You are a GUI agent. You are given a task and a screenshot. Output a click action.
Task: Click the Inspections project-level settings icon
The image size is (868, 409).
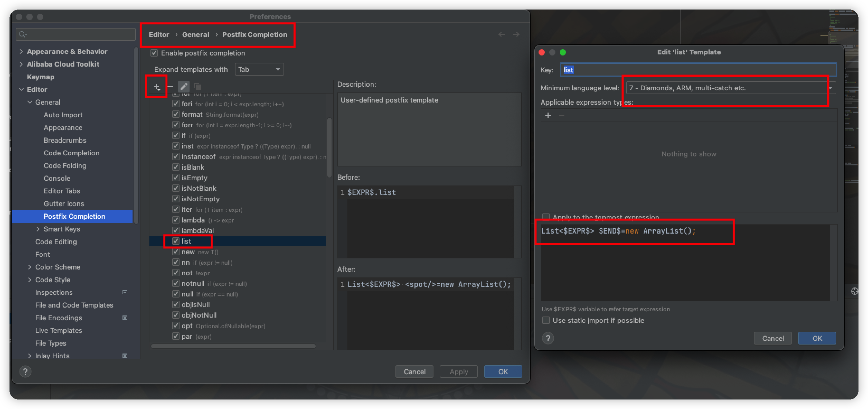[x=125, y=292]
